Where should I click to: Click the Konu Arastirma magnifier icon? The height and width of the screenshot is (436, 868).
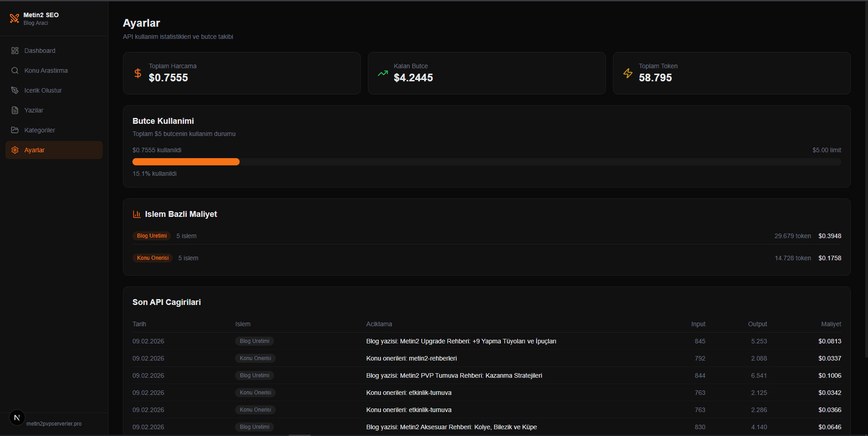(15, 70)
